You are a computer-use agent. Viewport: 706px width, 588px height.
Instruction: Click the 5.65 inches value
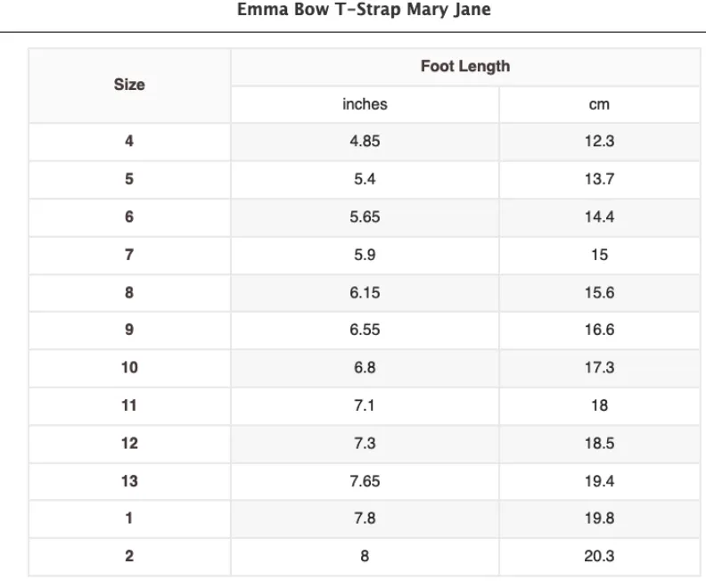pyautogui.click(x=365, y=217)
